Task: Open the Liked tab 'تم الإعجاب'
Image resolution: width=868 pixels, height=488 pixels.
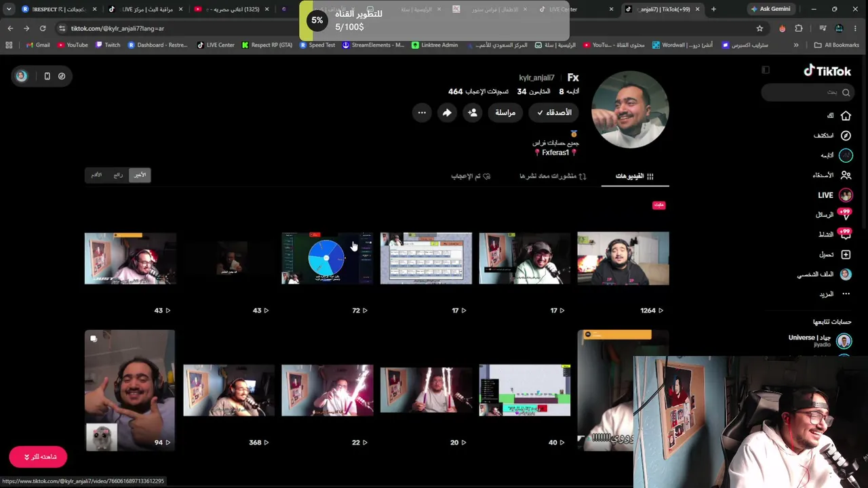Action: click(471, 176)
